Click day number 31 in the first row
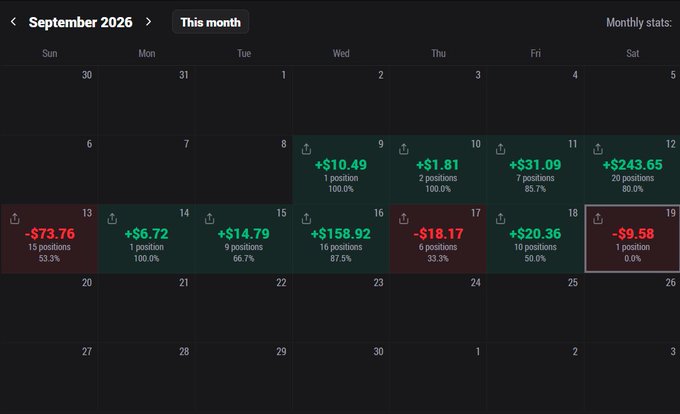 tap(184, 75)
